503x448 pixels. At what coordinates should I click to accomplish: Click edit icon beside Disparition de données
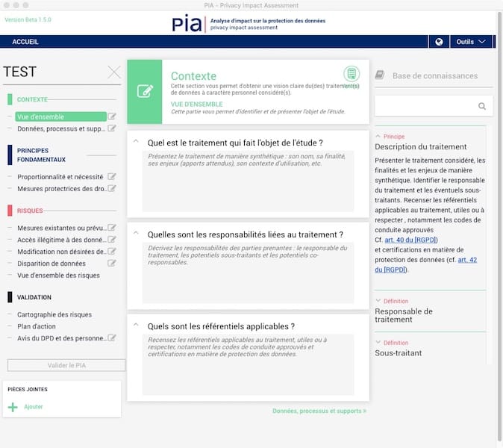click(x=112, y=263)
